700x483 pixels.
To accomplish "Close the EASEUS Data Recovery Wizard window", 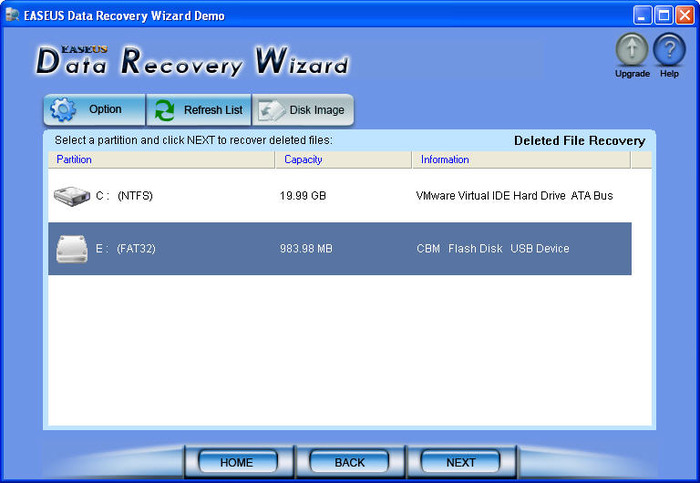I will coord(684,16).
